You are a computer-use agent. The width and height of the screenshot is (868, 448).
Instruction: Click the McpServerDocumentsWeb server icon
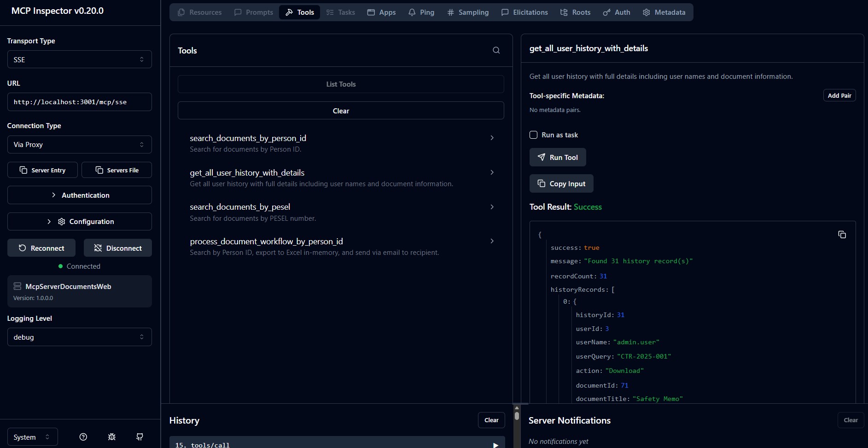[17, 286]
